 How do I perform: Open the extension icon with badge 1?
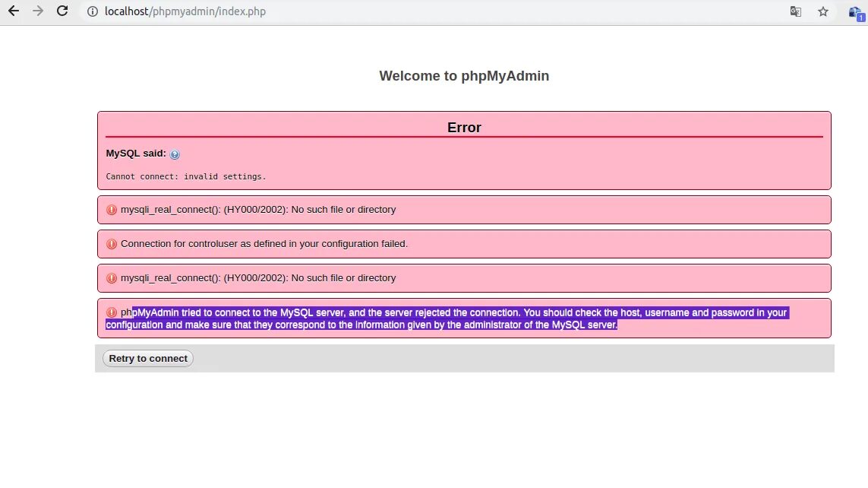pyautogui.click(x=856, y=13)
